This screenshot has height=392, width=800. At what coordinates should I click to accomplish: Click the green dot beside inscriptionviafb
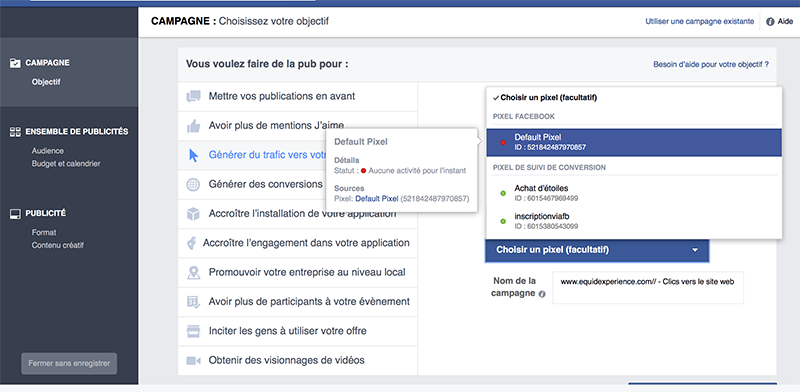[x=503, y=221]
